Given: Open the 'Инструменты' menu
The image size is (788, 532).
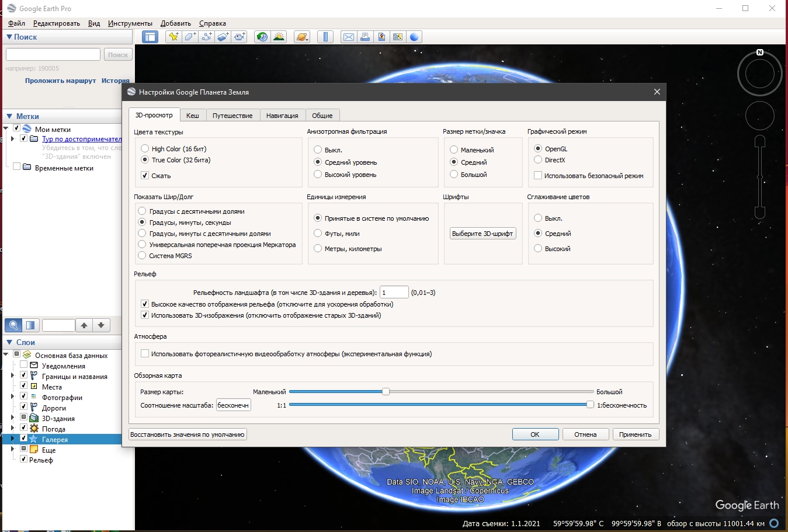Looking at the screenshot, I should pos(130,23).
